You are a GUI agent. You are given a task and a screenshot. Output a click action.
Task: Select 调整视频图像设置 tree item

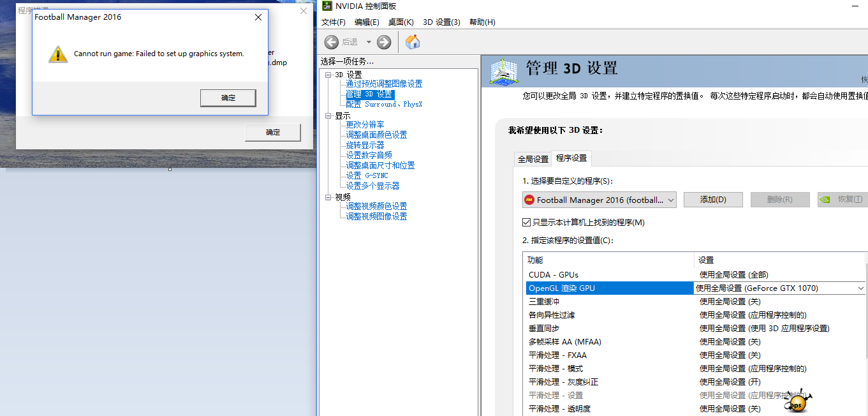(x=376, y=216)
